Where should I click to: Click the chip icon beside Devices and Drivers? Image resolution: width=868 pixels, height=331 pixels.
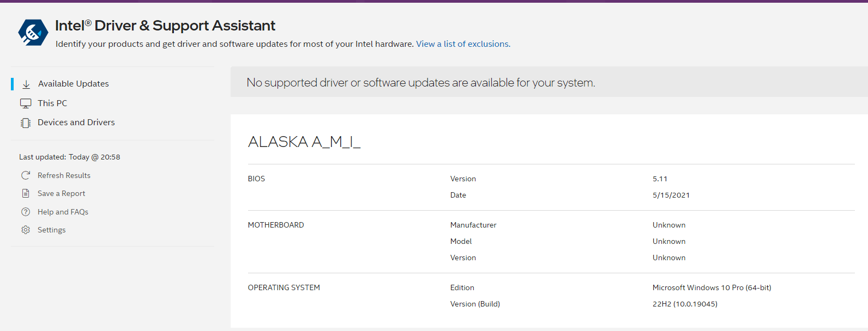[x=26, y=123]
